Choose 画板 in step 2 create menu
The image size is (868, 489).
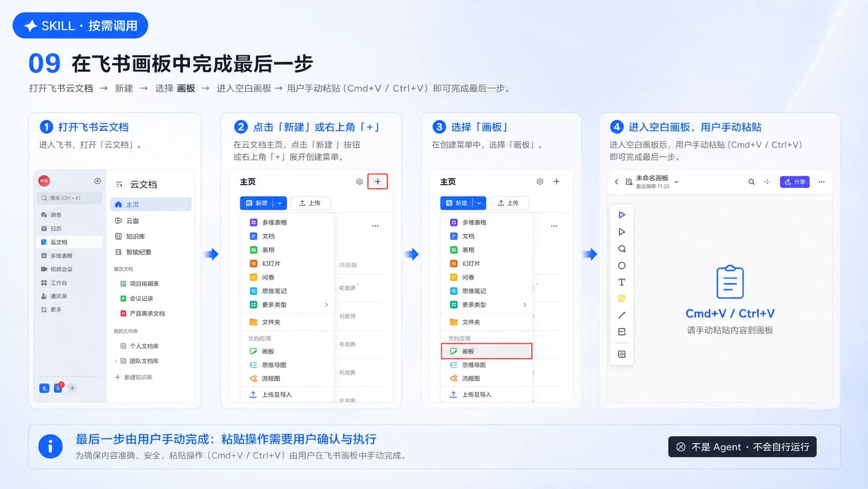pos(287,351)
